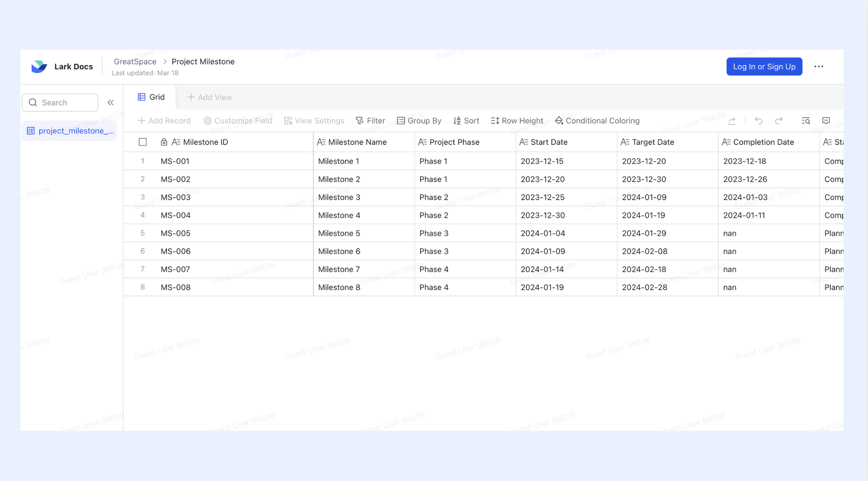Select the MS-002 cell
Image resolution: width=868 pixels, height=481 pixels.
tap(234, 179)
